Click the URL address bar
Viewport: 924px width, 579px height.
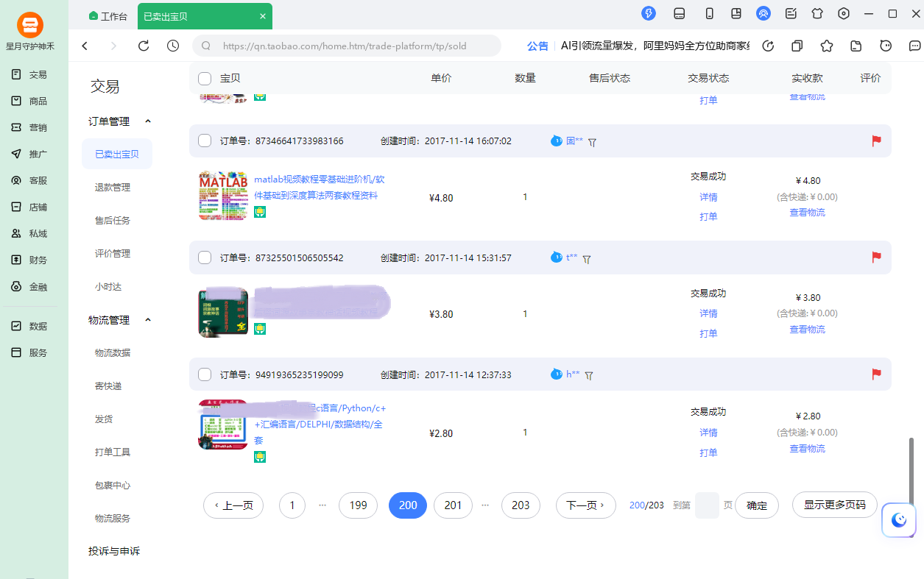click(347, 46)
